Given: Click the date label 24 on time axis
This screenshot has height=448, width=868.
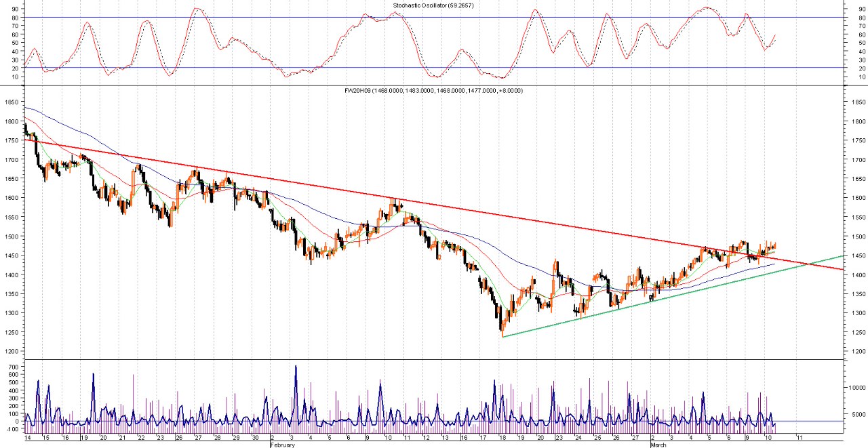Looking at the screenshot, I should pyautogui.click(x=578, y=438).
